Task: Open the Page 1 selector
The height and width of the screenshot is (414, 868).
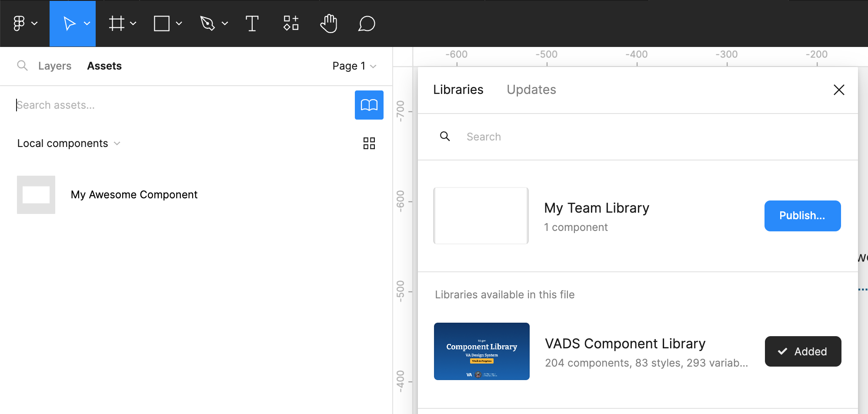Action: point(354,66)
